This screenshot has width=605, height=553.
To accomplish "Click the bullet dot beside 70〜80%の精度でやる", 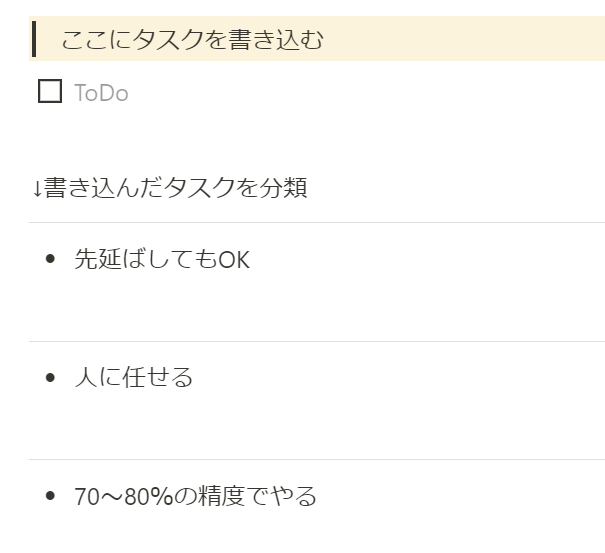I will click(50, 495).
